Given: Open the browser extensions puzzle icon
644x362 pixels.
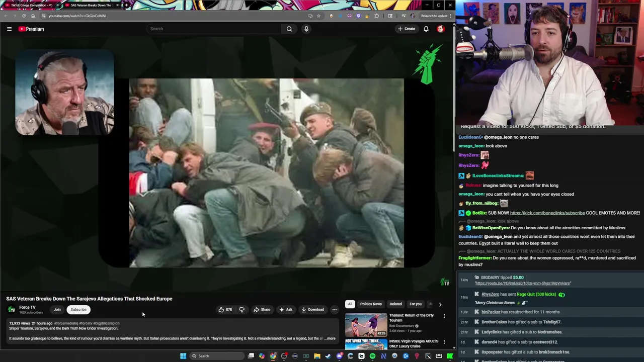Looking at the screenshot, I should click(x=376, y=16).
